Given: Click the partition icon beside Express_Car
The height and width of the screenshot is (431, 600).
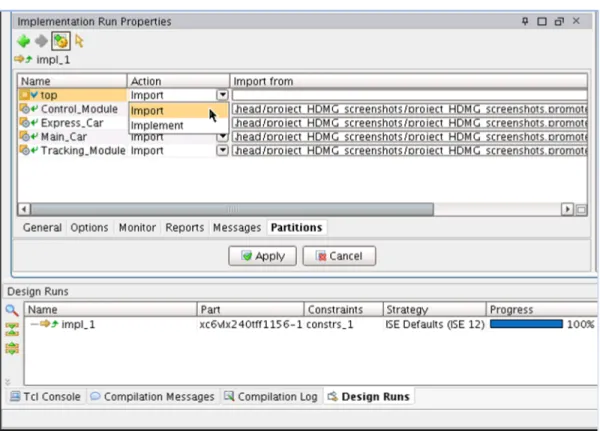Looking at the screenshot, I should point(24,122).
